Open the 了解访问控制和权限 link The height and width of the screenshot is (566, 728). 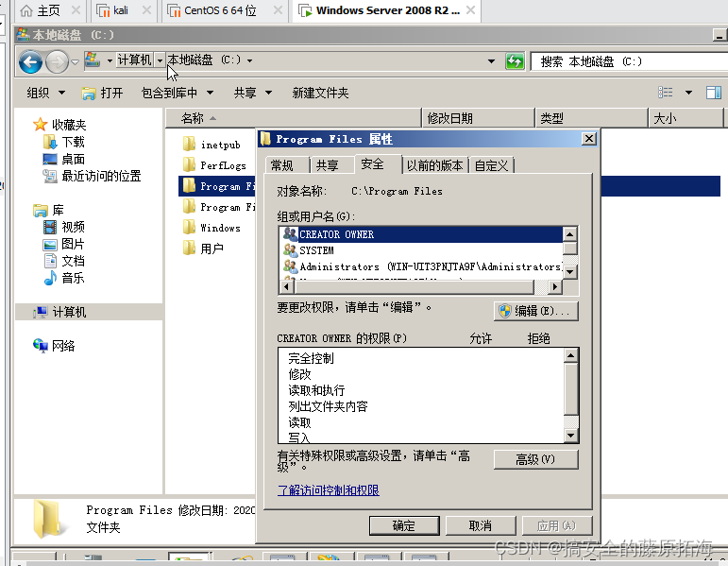coord(329,490)
